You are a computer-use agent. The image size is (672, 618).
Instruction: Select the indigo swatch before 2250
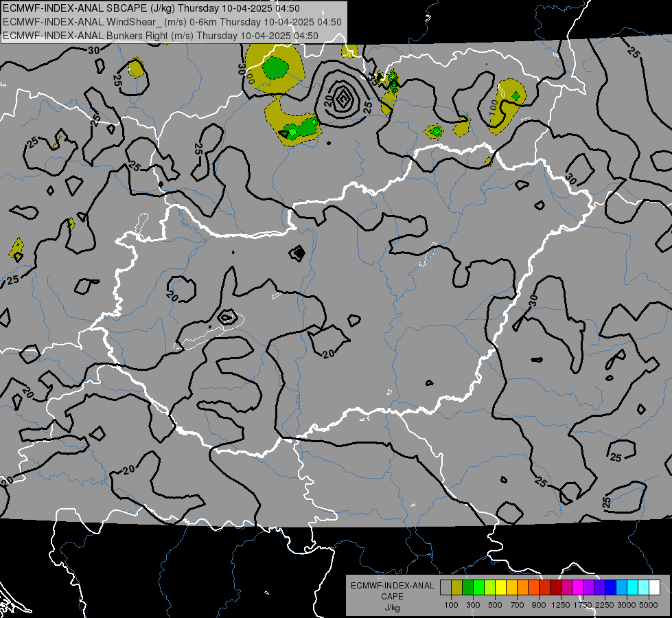pyautogui.click(x=599, y=588)
